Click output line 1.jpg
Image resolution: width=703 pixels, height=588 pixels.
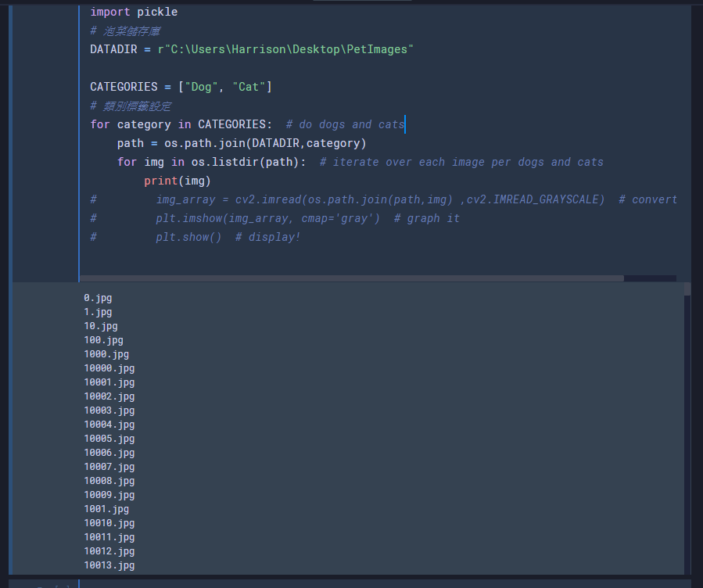tap(98, 312)
